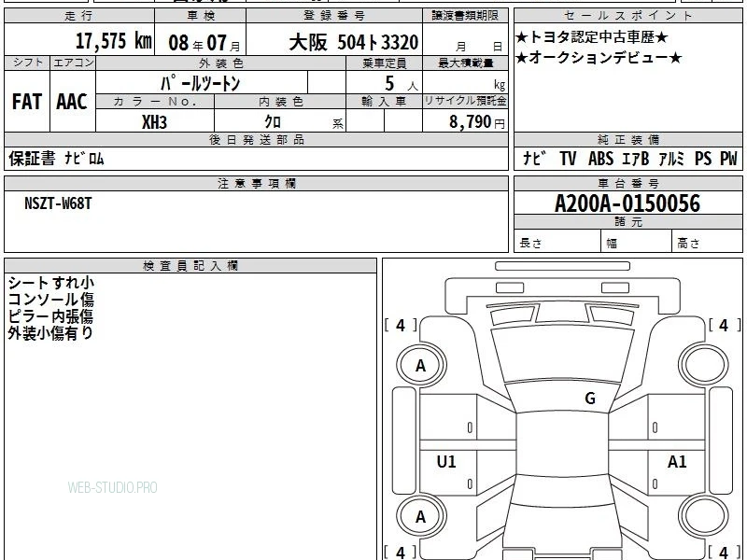Click the G mark on windshield
Screen dimensions: 747x560
(x=590, y=398)
